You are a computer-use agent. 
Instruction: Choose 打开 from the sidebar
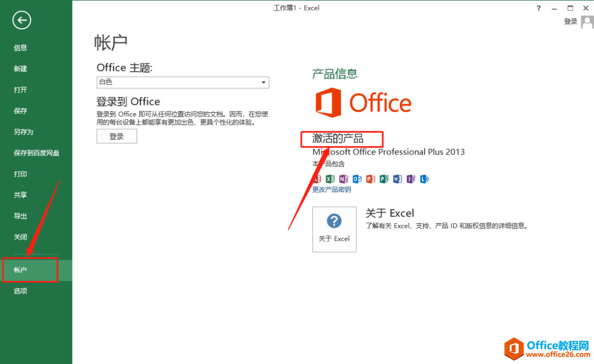pos(20,90)
